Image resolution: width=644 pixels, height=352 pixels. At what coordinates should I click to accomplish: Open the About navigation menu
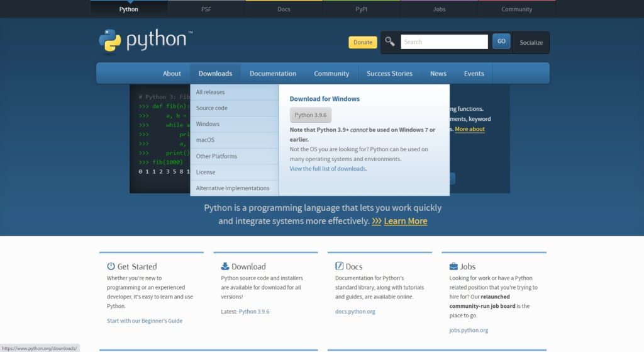(172, 73)
